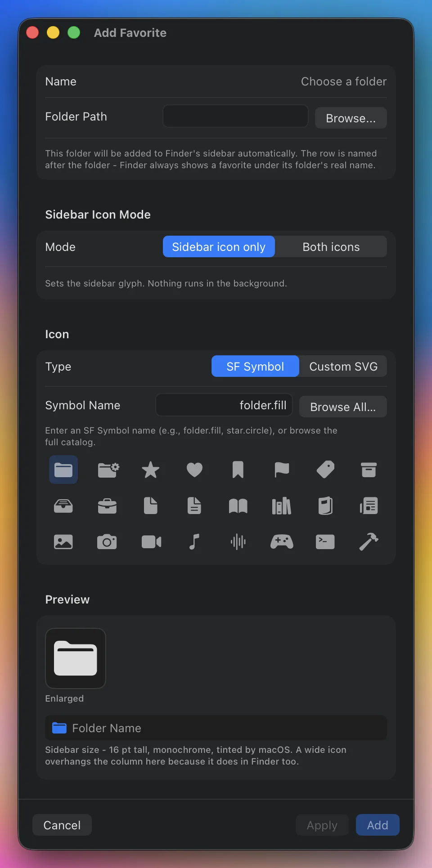The height and width of the screenshot is (868, 432).
Task: Pick the inbox tray symbol icon
Action: pos(63,506)
